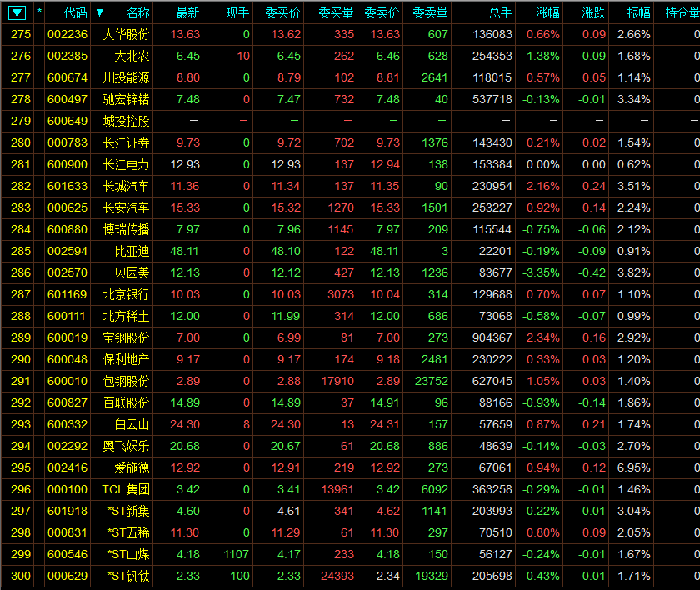Image resolution: width=700 pixels, height=590 pixels.
Task: Select 长安汽车 stock name
Action: coord(126,208)
